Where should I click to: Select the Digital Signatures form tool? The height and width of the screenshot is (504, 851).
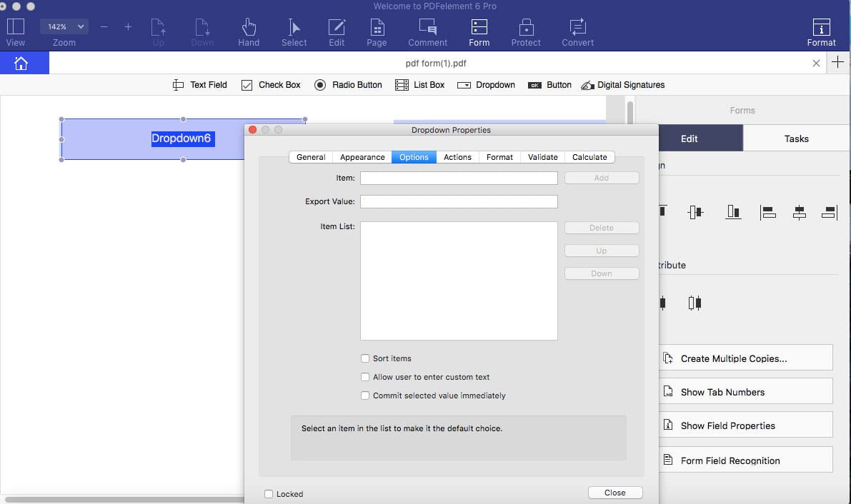(x=622, y=85)
